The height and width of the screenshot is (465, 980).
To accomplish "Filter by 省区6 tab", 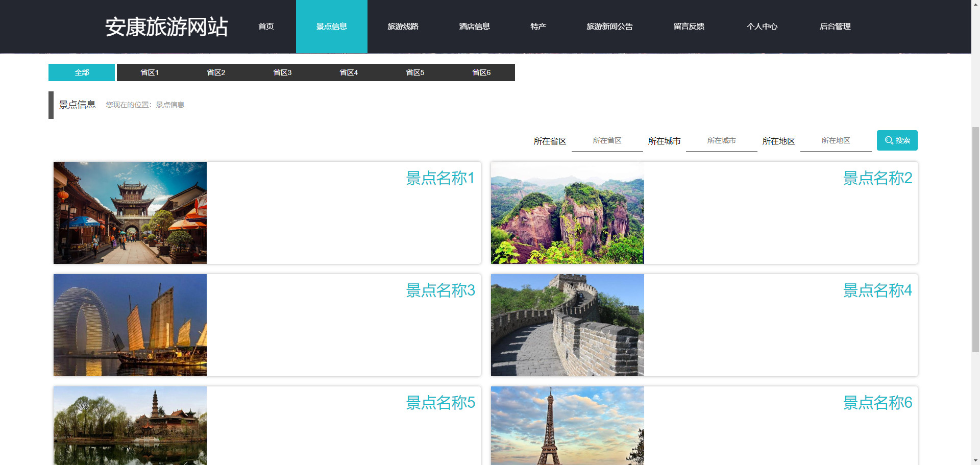I will click(481, 72).
